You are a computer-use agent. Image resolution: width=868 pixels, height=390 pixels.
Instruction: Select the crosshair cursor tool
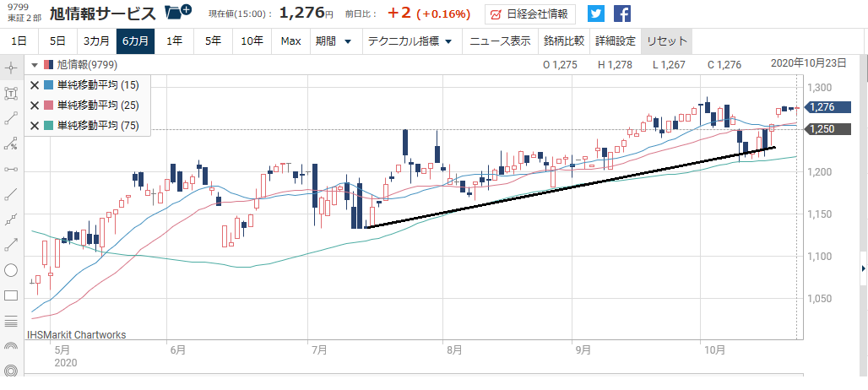(11, 69)
